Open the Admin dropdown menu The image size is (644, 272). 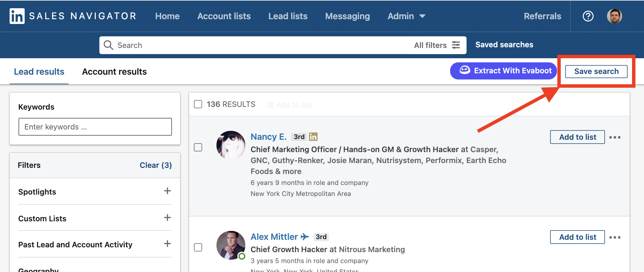click(407, 16)
